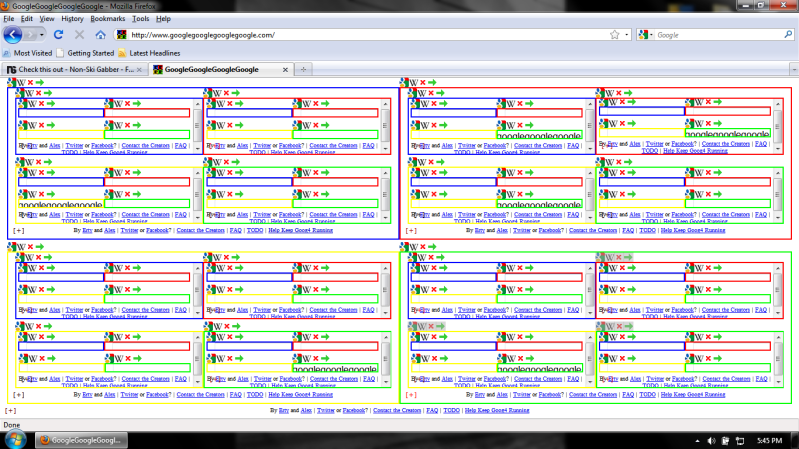Viewport: 799px width, 449px height.
Task: Open the Bookmarks menu
Action: (x=108, y=18)
